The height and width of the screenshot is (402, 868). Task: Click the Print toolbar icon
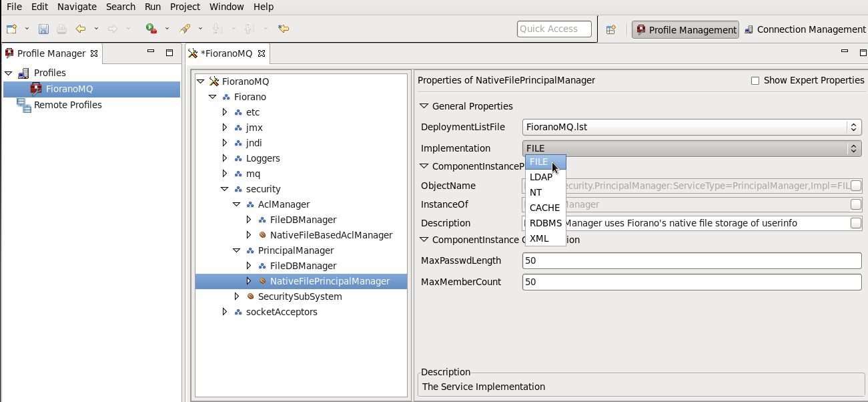[61, 29]
